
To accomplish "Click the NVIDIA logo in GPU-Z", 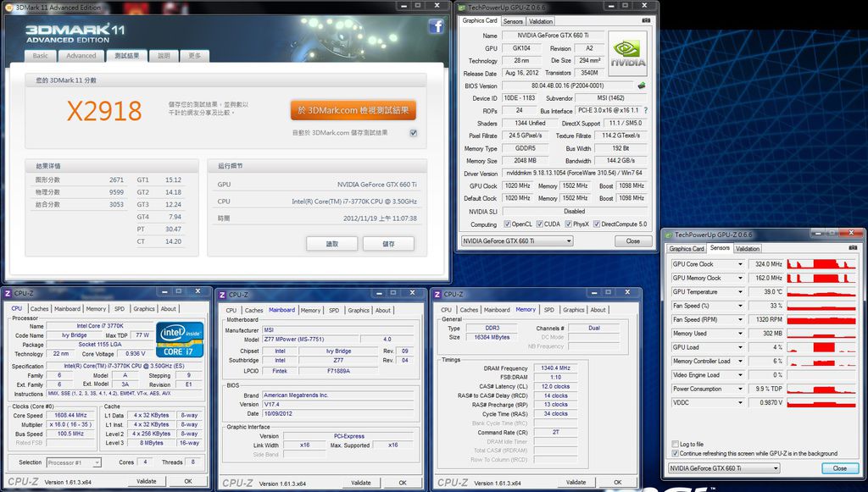I will (x=627, y=53).
